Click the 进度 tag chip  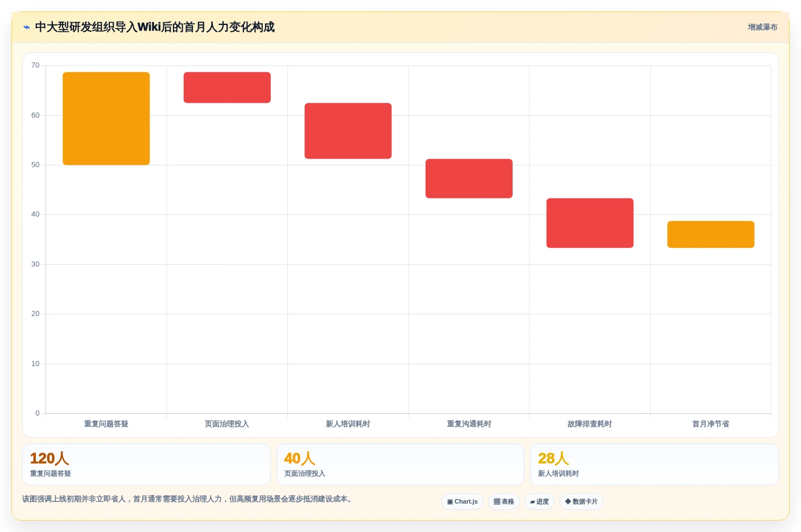[x=539, y=502]
